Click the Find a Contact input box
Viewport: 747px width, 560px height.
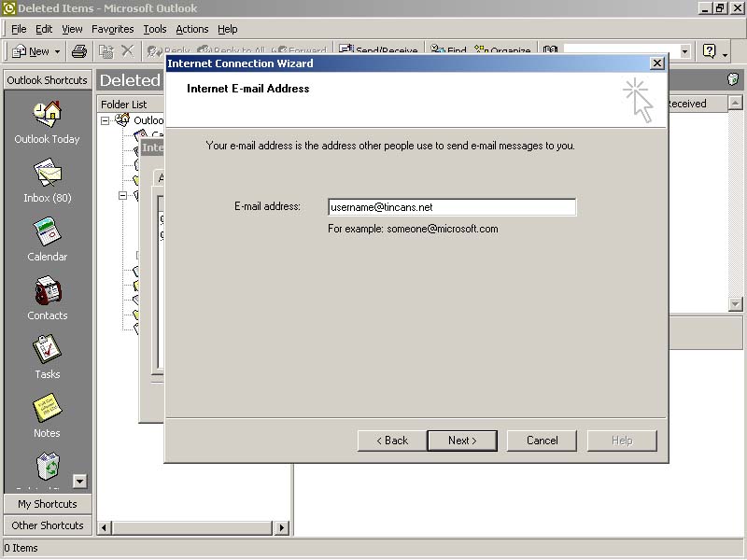(621, 51)
